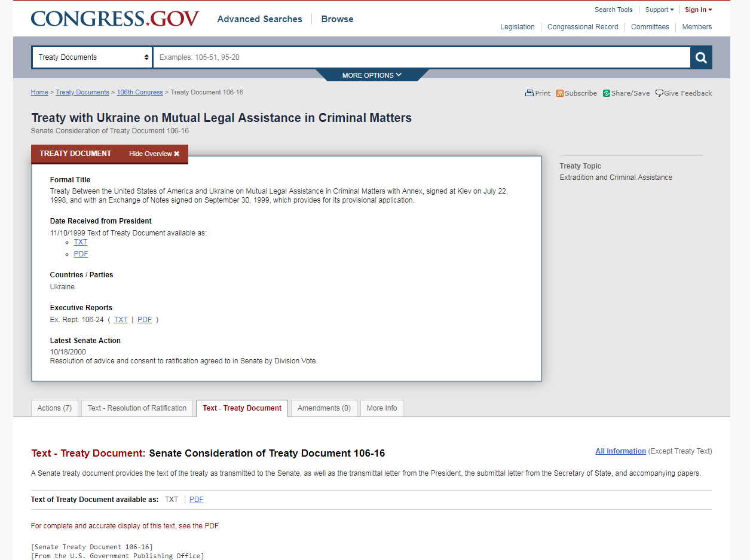Open the PDF link under Date Received
Viewport: 750px width, 560px height.
pos(81,254)
